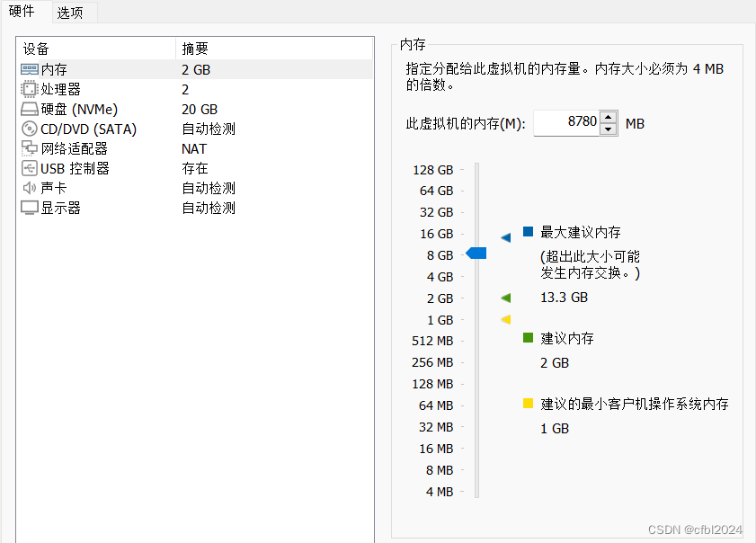Click the 512 MB slider scale label
Viewport: 756px width, 543px height.
[432, 341]
